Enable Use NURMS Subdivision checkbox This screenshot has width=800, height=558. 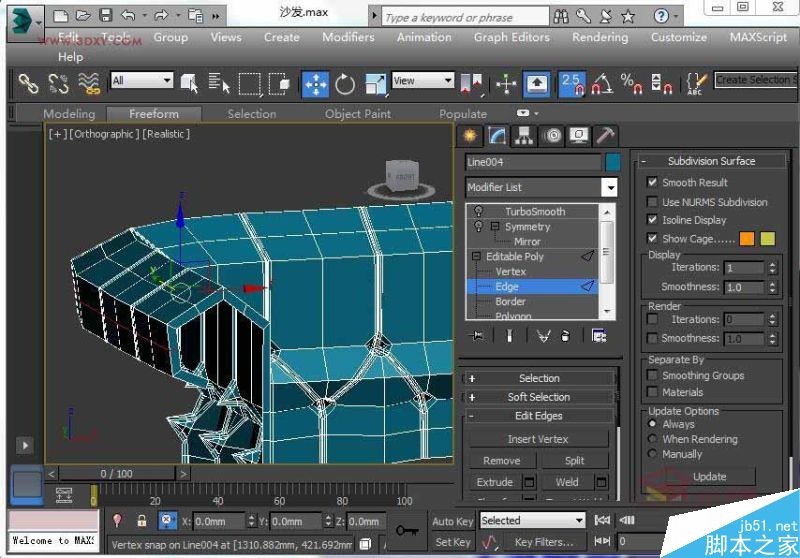pyautogui.click(x=652, y=201)
